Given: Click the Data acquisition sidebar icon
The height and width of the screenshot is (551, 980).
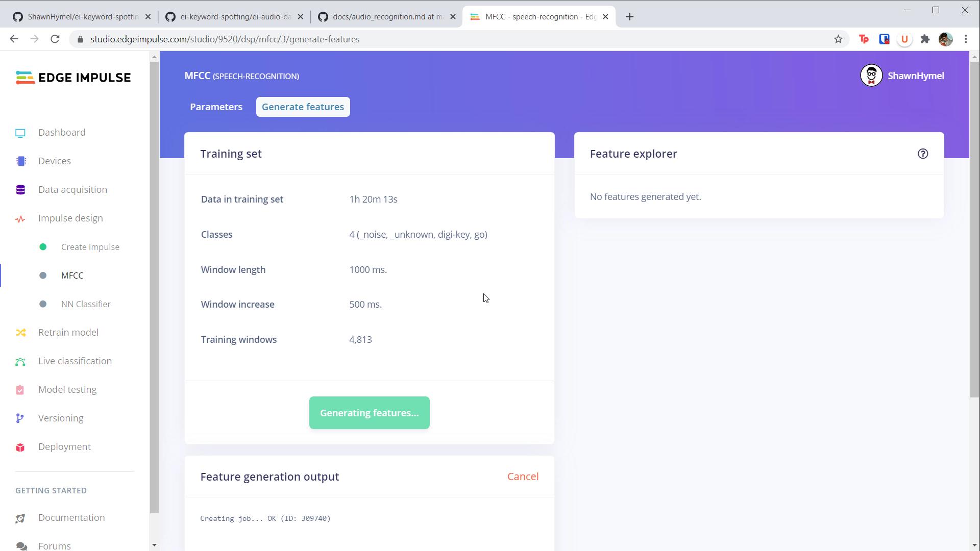Looking at the screenshot, I should [x=20, y=189].
